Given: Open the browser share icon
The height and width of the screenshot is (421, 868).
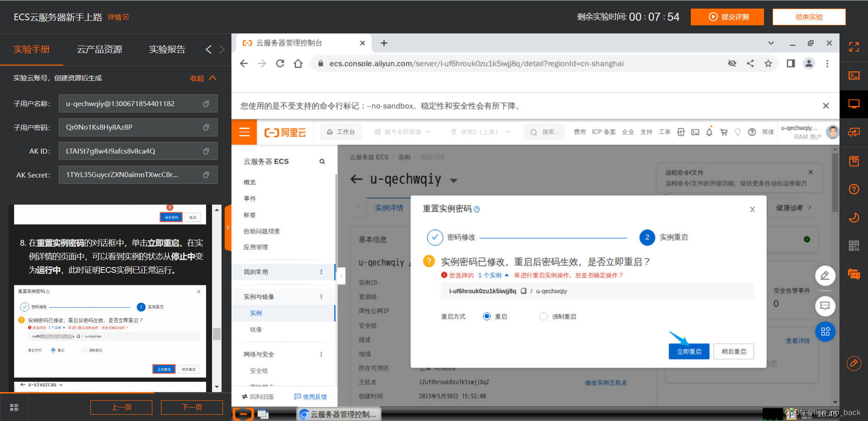Looking at the screenshot, I should tap(750, 64).
